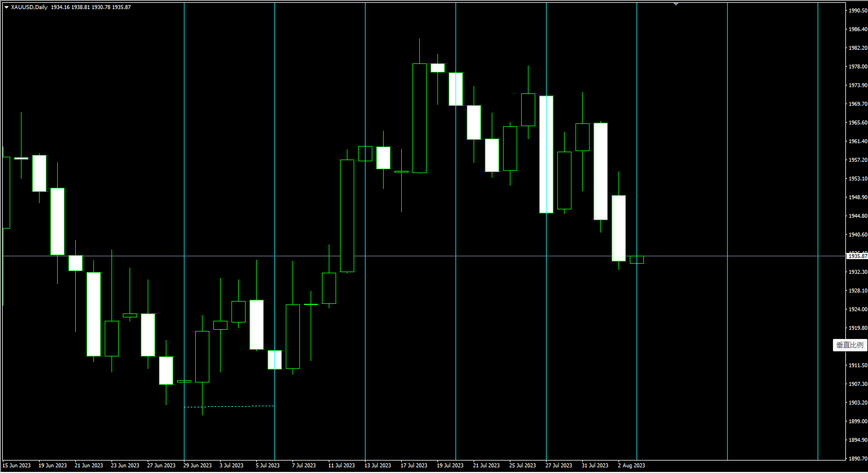Viewport: 868px width, 473px height.
Task: Click the 17 Jul 2023 date label
Action: point(414,466)
